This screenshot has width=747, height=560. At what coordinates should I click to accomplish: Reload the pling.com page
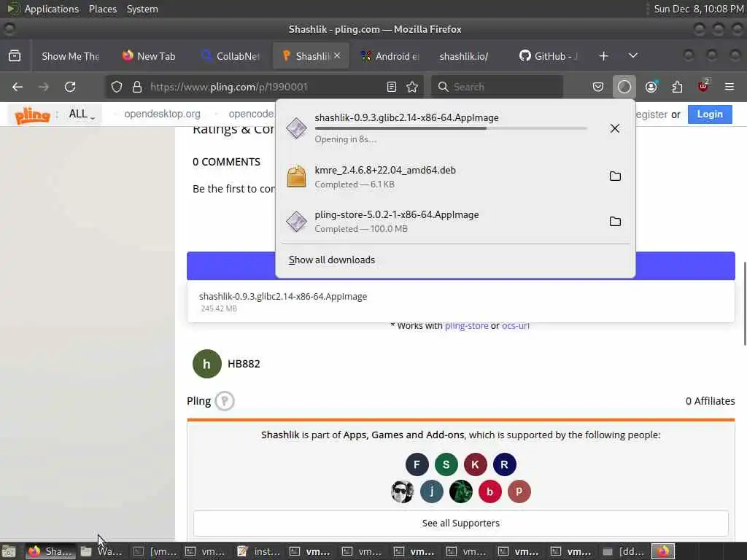click(70, 87)
